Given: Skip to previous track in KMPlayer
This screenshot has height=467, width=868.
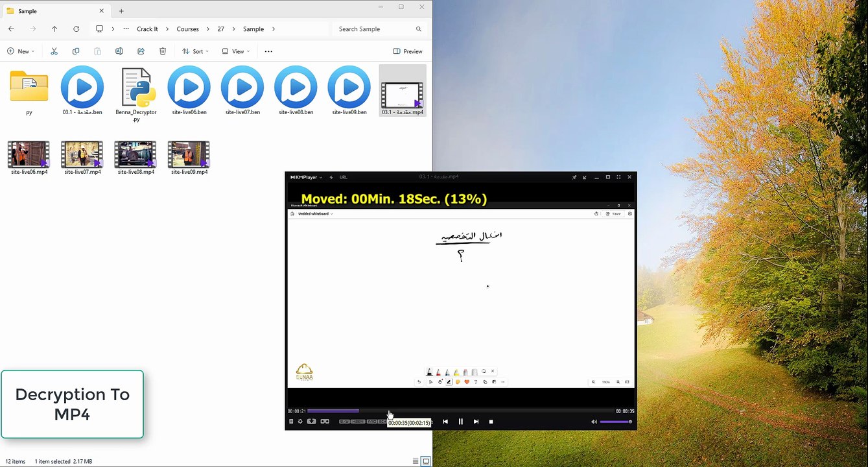Looking at the screenshot, I should coord(445,422).
